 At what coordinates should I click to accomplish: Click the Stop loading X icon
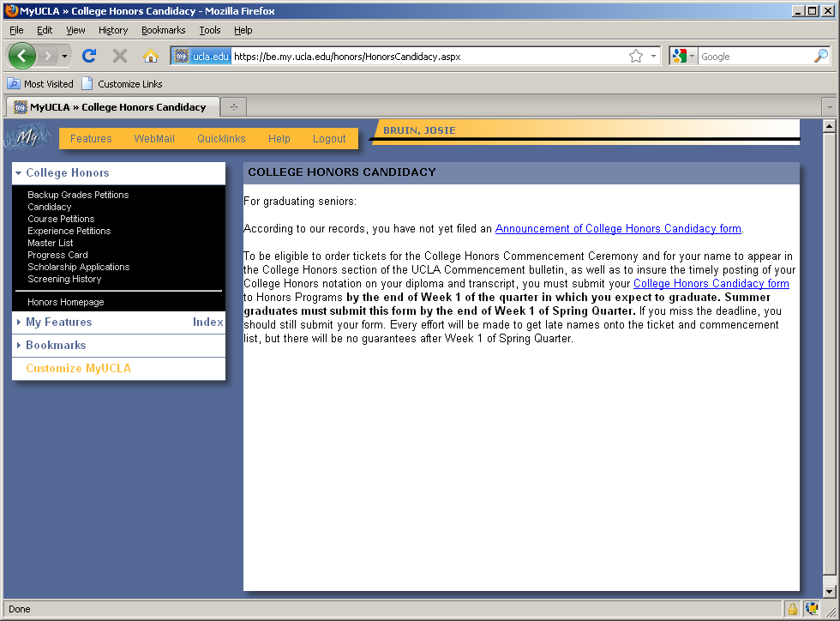pyautogui.click(x=120, y=56)
